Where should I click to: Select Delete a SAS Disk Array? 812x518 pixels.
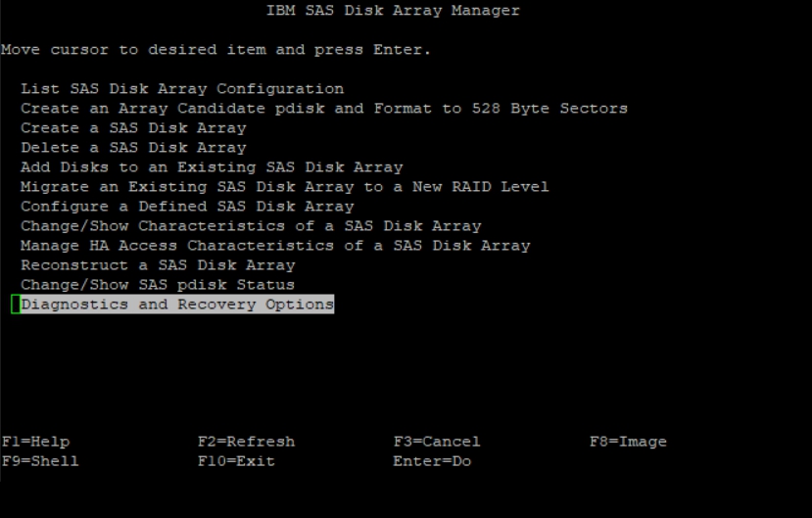click(133, 148)
